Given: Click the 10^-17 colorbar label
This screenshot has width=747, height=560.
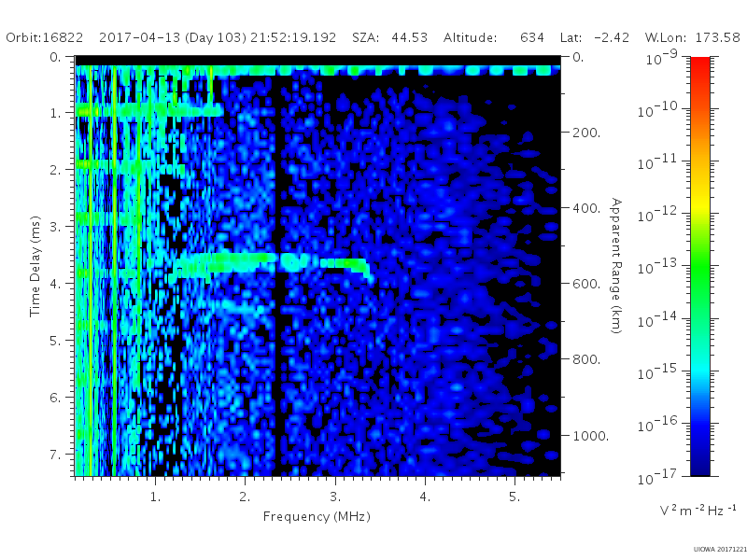Looking at the screenshot, I should click(x=657, y=476).
